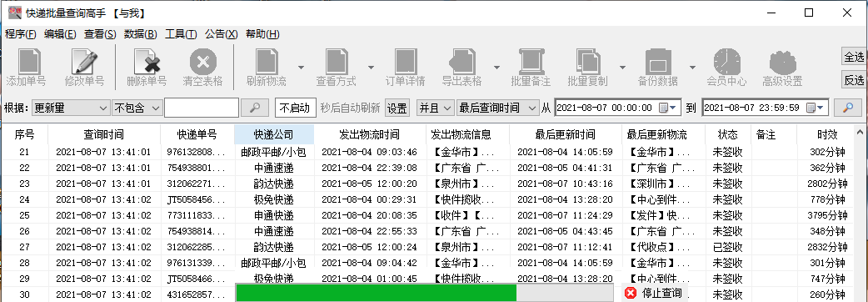Expand the 刷新物流 dropdown arrow
868x302 pixels.
(302, 67)
